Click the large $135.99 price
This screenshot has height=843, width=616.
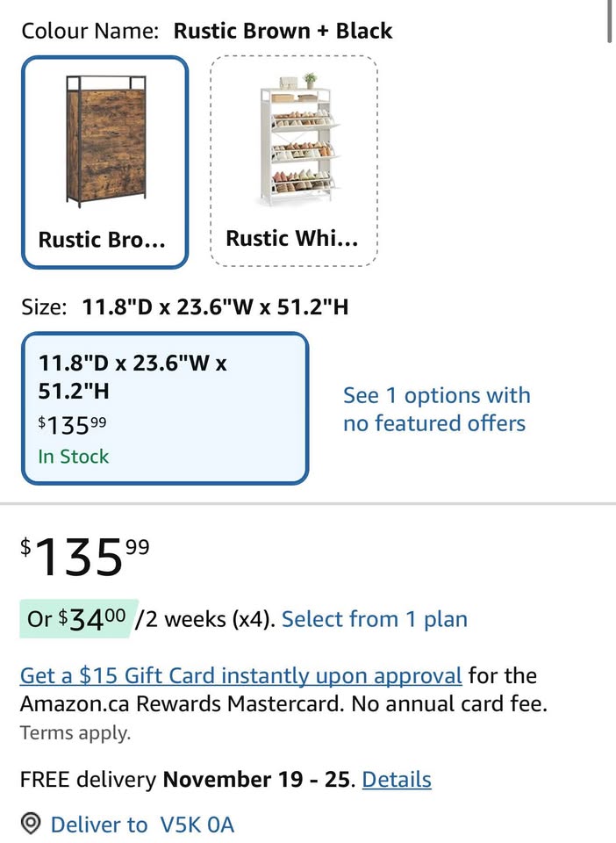(x=85, y=557)
